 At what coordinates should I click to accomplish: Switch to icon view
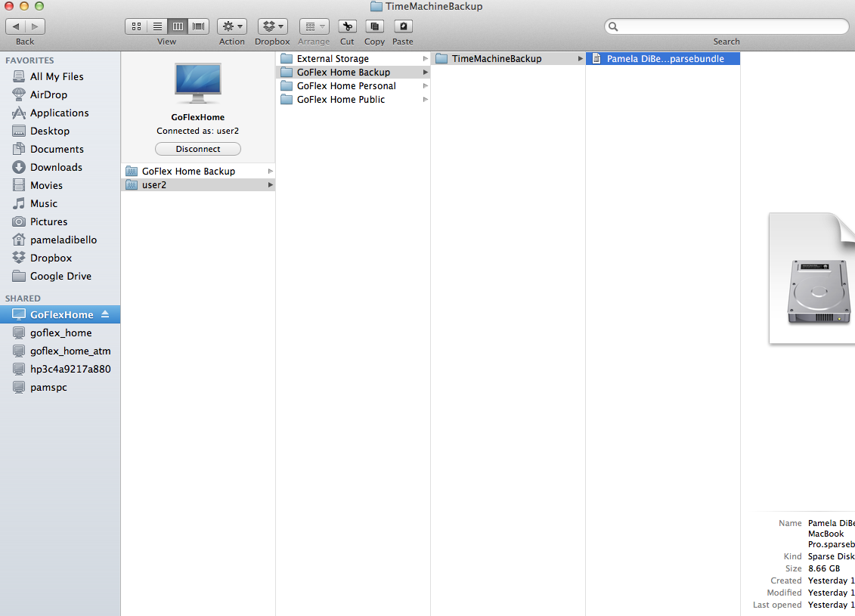pos(136,26)
